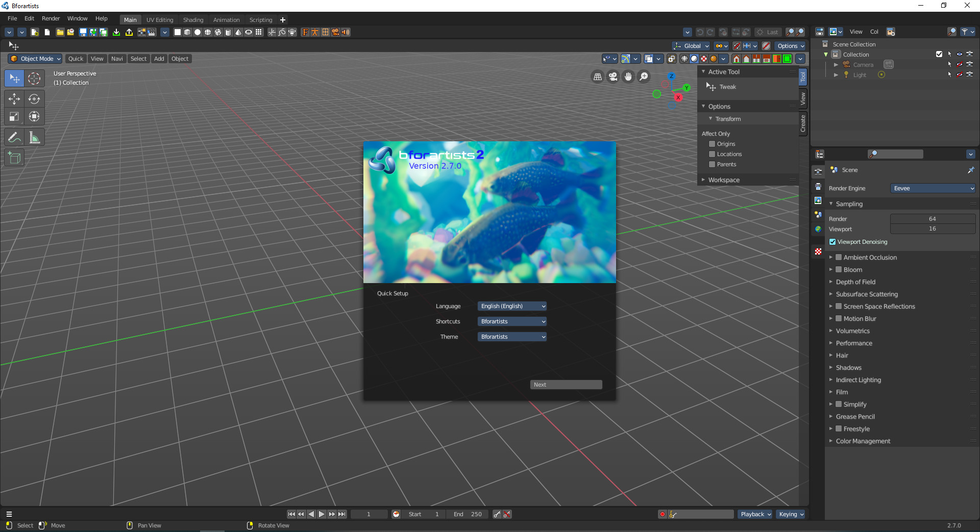Viewport: 980px width, 532px height.
Task: Click the Render samples value field
Action: point(933,219)
